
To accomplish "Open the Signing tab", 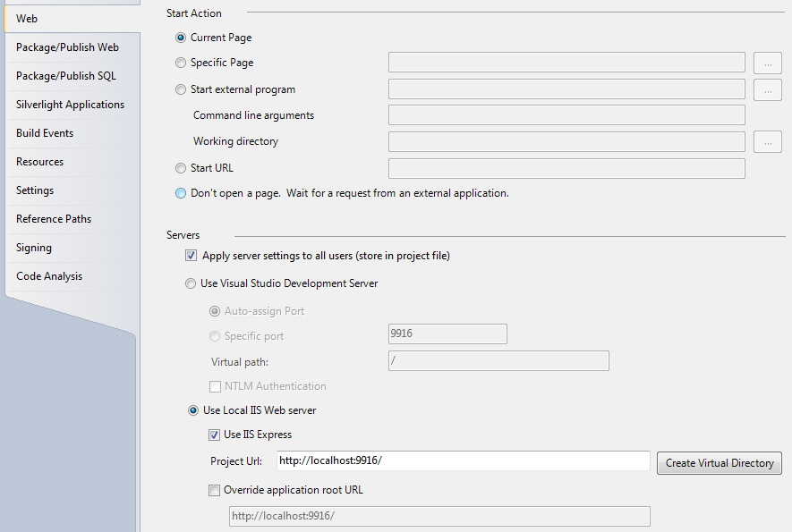I will tap(34, 248).
